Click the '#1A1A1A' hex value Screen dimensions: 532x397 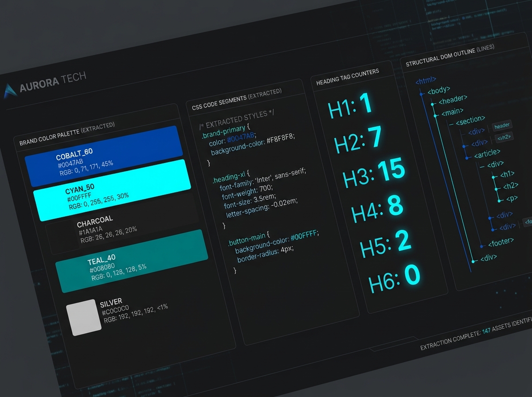pos(90,230)
